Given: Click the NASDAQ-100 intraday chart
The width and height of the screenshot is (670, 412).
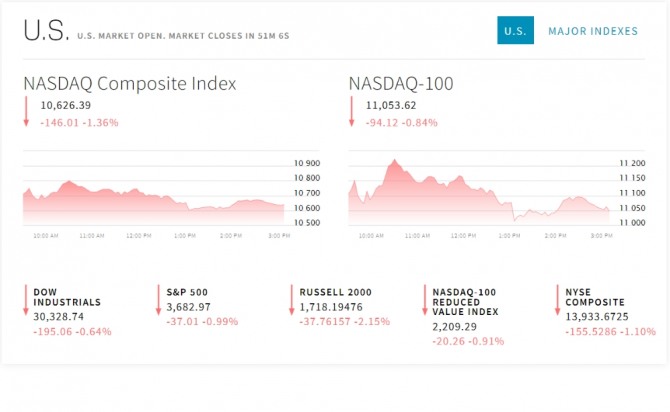Looking at the screenshot, I should pyautogui.click(x=480, y=193).
